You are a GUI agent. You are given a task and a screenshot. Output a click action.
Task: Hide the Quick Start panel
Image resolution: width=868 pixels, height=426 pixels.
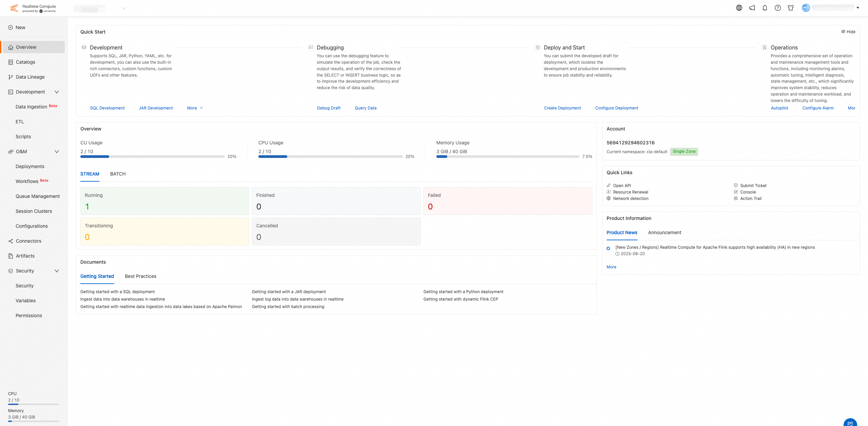tap(848, 32)
